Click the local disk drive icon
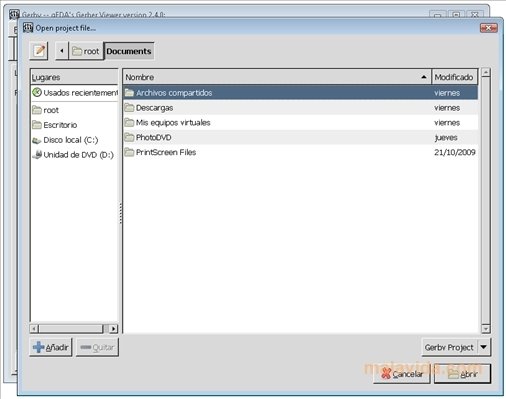This screenshot has width=506, height=399. (x=37, y=140)
